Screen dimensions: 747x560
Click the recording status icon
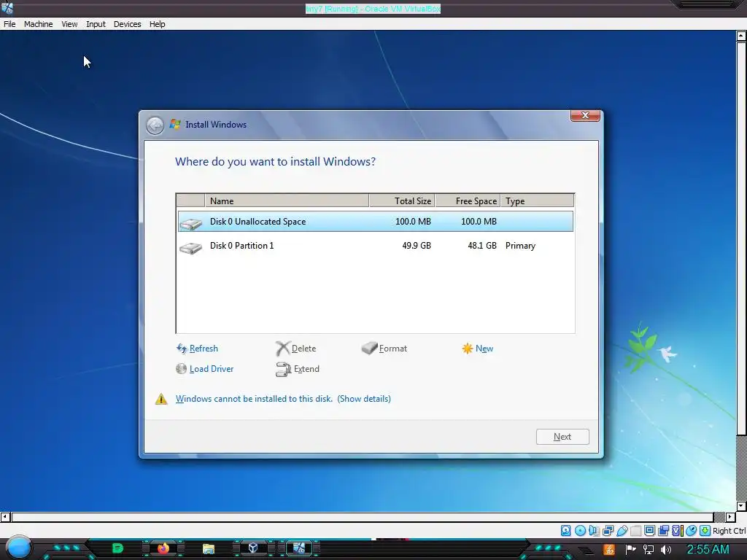[663, 531]
